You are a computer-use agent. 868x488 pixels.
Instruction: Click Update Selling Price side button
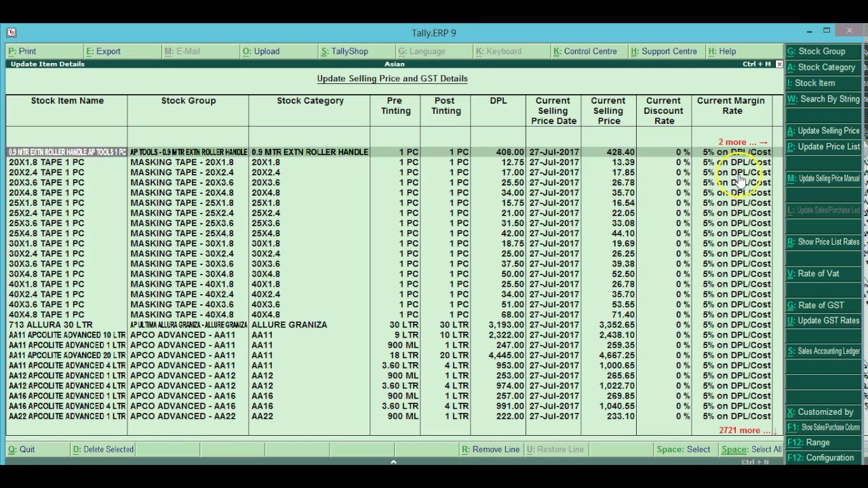tap(823, 131)
